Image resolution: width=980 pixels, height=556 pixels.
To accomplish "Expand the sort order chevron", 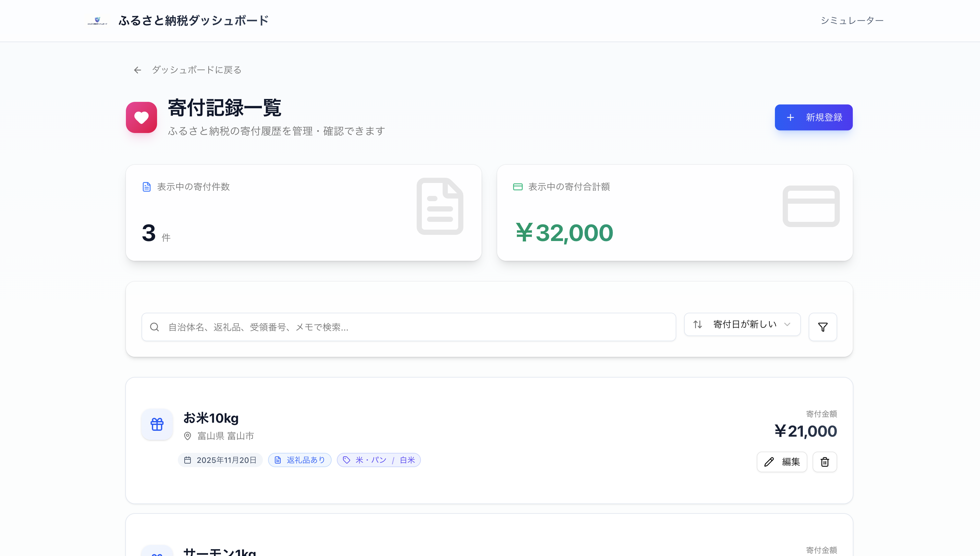I will 787,325.
